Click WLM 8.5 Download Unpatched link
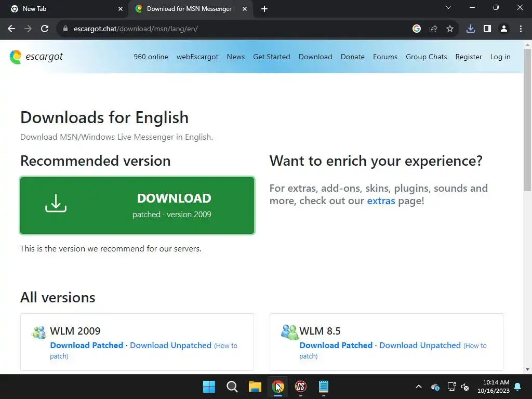The width and height of the screenshot is (532, 399). click(420, 345)
